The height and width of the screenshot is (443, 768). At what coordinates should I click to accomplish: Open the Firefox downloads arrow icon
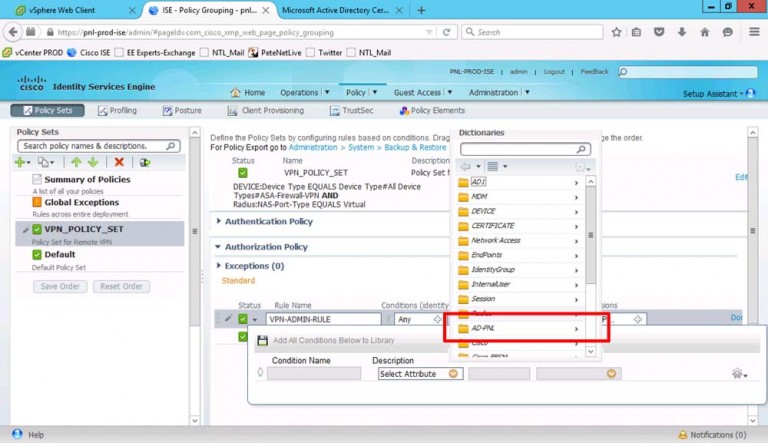click(x=682, y=32)
